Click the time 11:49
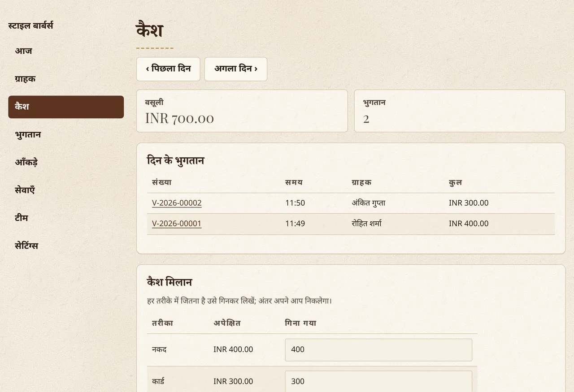574x392 pixels. click(295, 224)
